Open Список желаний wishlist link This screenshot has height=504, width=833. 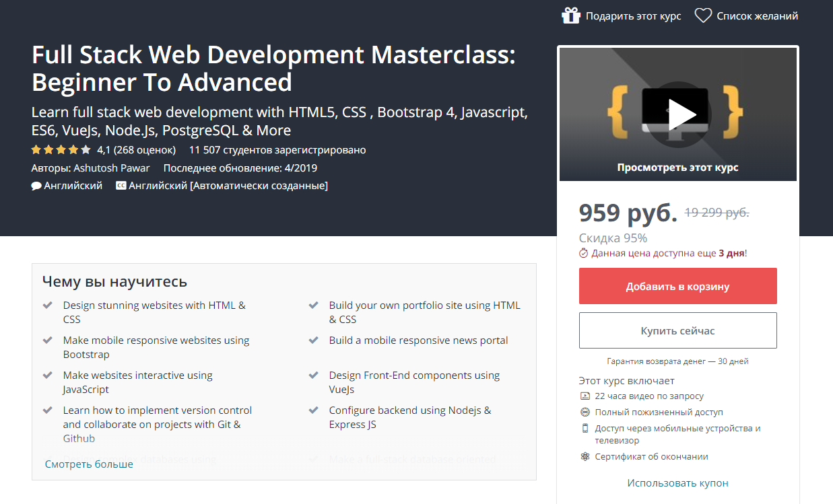[x=757, y=16]
